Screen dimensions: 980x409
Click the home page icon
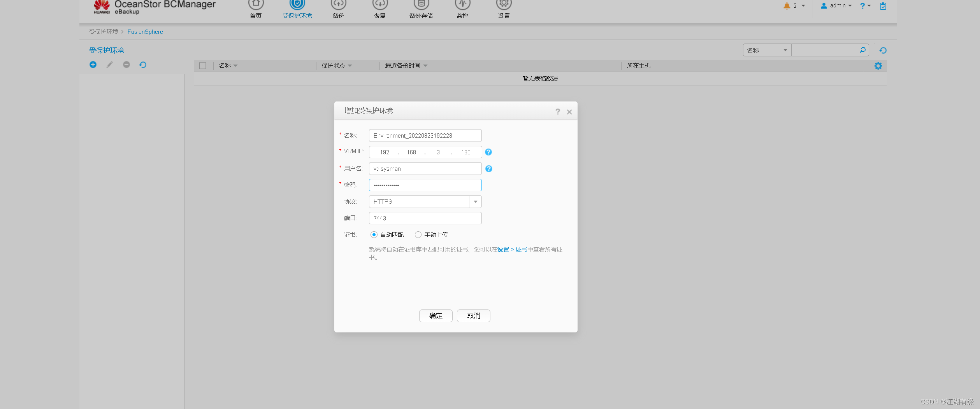(x=256, y=4)
